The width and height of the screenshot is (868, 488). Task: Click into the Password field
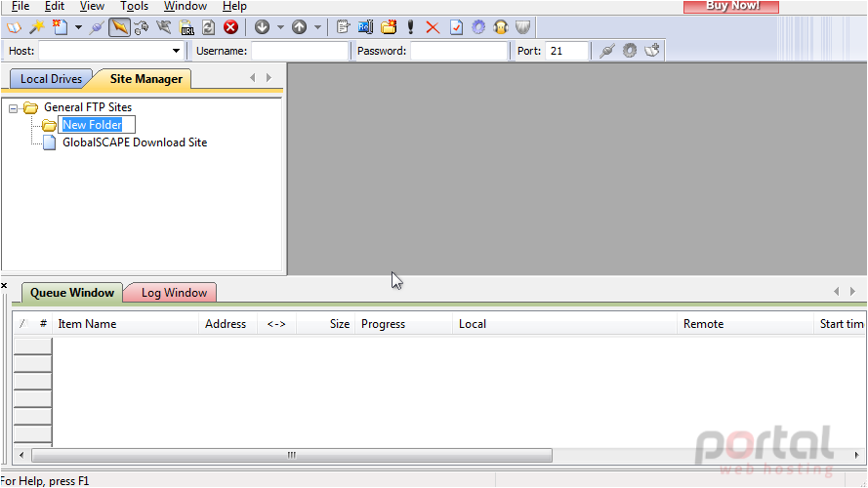tap(458, 51)
